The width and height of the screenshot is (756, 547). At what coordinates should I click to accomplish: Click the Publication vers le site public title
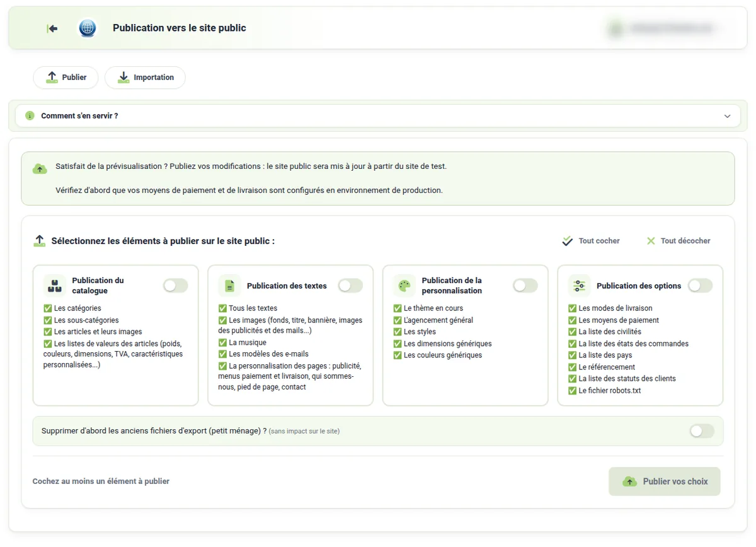tap(180, 28)
